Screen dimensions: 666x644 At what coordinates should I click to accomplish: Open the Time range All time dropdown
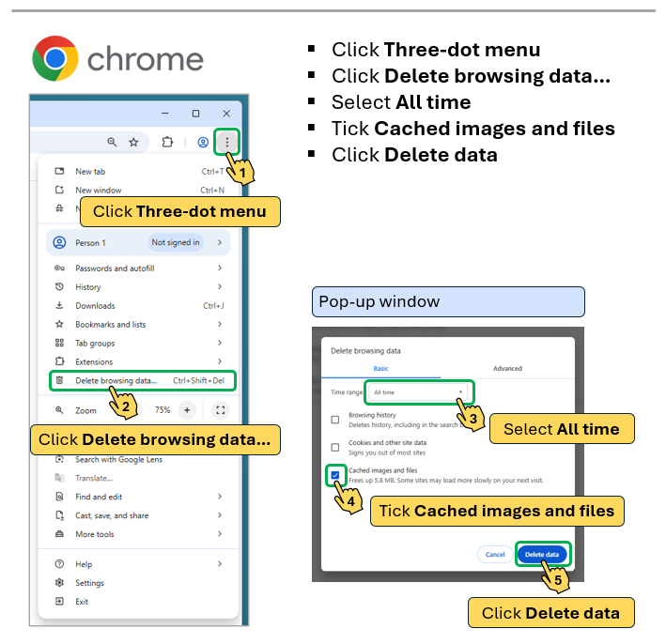point(418,392)
